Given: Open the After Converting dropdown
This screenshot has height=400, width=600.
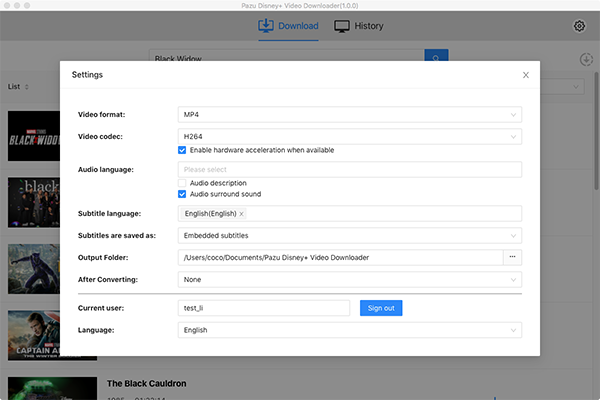Looking at the screenshot, I should click(350, 279).
